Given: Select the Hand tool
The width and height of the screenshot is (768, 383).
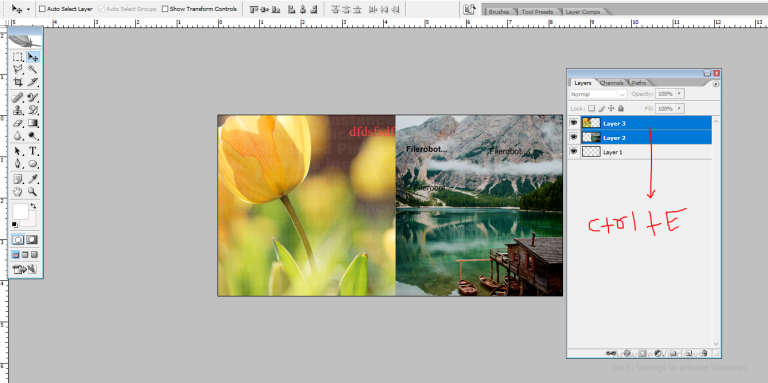Looking at the screenshot, I should tap(18, 192).
